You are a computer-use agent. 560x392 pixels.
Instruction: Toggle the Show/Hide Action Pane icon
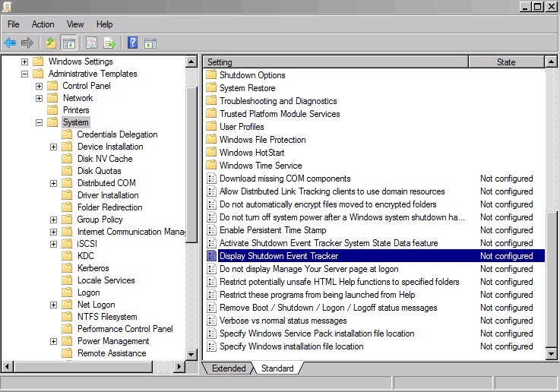(150, 43)
